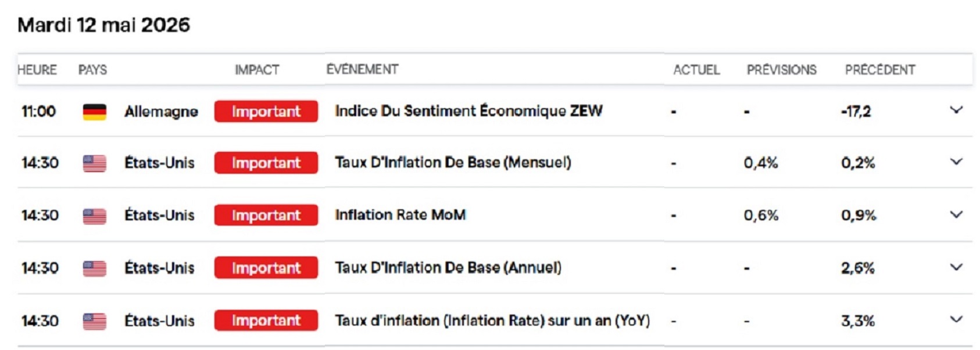The image size is (980, 350).
Task: Expand the ZEW economic sentiment row chevron
Action: pos(956,110)
